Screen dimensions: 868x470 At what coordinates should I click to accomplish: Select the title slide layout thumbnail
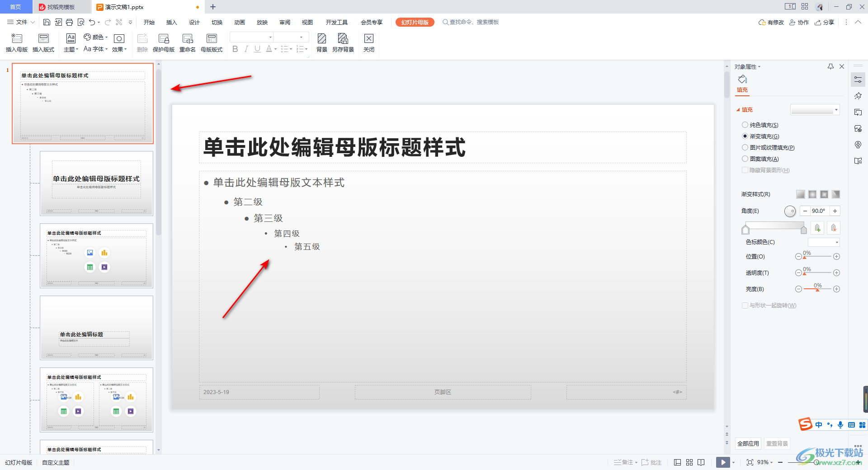96,183
